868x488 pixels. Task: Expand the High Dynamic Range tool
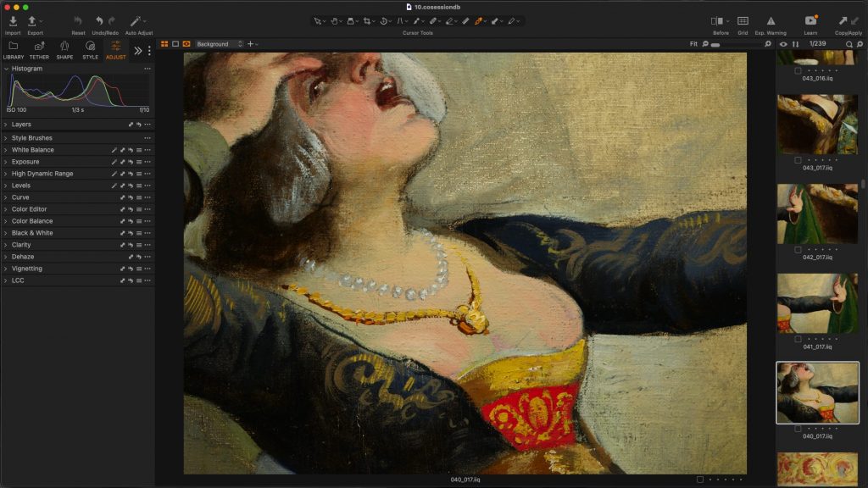pyautogui.click(x=6, y=174)
